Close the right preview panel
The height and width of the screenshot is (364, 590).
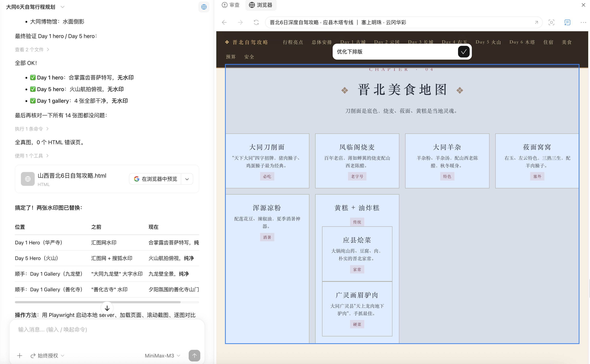click(x=583, y=5)
